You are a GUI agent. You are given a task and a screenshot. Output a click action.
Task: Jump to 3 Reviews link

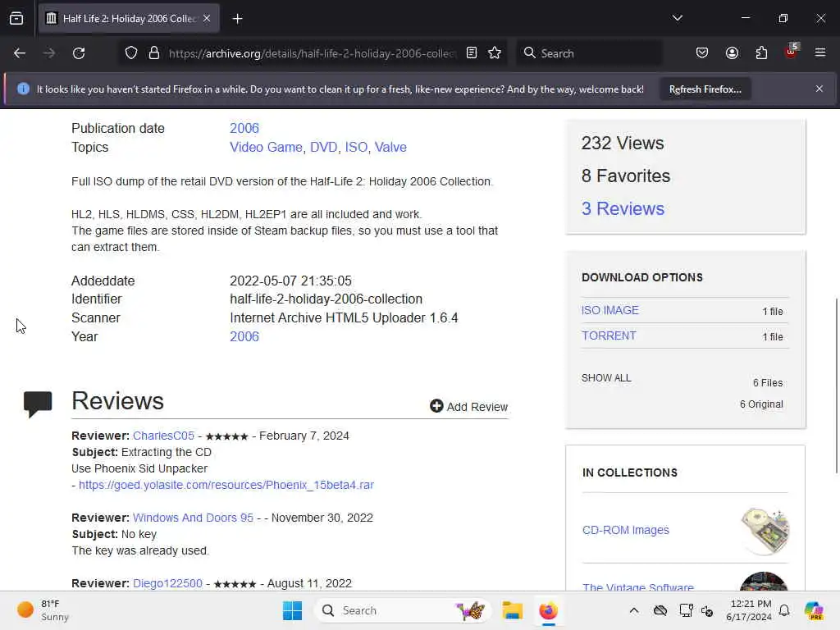623,208
